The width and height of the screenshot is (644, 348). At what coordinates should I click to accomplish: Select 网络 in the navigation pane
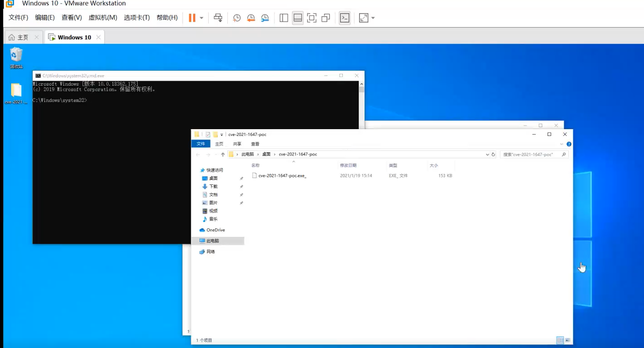point(211,252)
